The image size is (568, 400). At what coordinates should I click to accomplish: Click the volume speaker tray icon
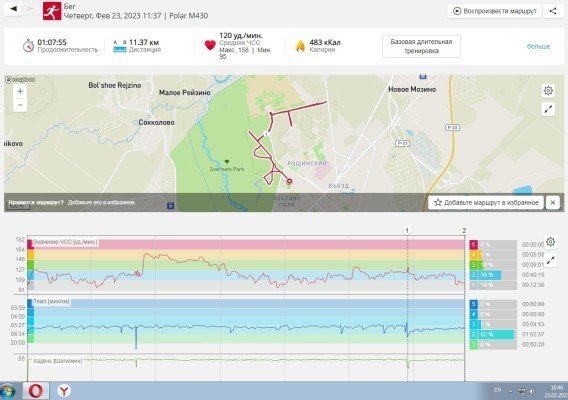tap(532, 391)
